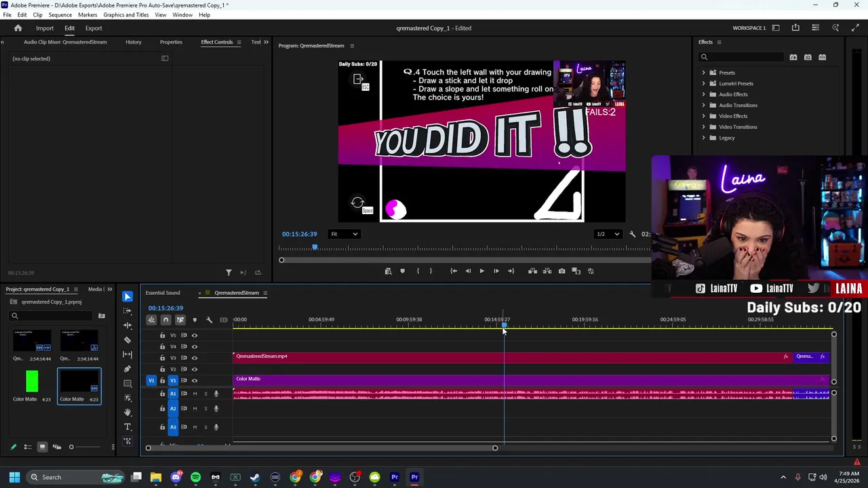
Task: Step back one frame in Program monitor
Action: (x=468, y=271)
